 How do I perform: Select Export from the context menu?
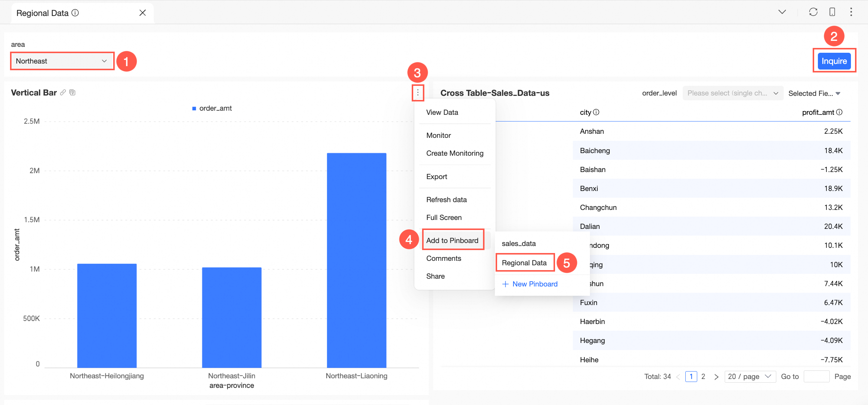[437, 176]
